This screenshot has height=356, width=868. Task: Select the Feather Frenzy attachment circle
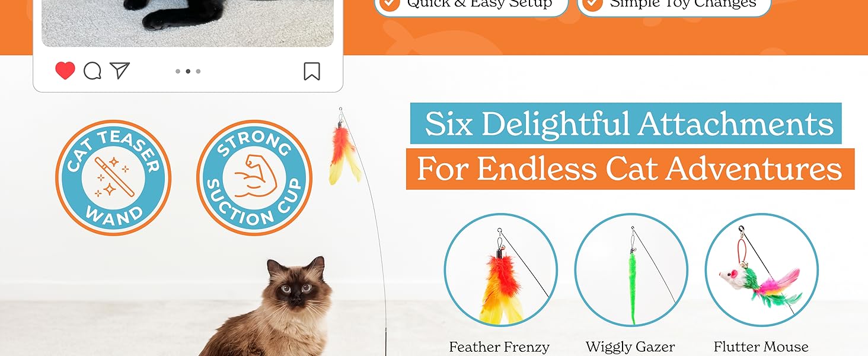click(x=501, y=270)
